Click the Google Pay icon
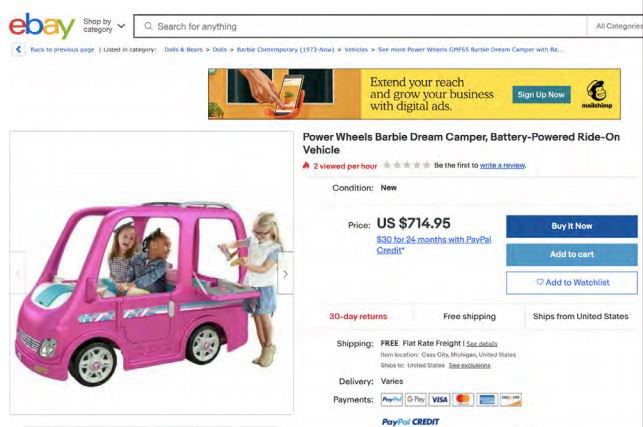This screenshot has height=427, width=643. click(x=416, y=400)
